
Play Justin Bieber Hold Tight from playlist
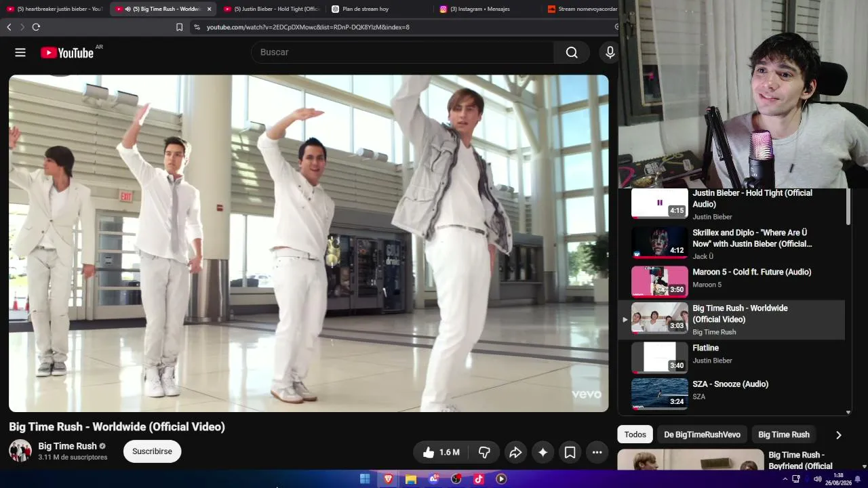[732, 204]
